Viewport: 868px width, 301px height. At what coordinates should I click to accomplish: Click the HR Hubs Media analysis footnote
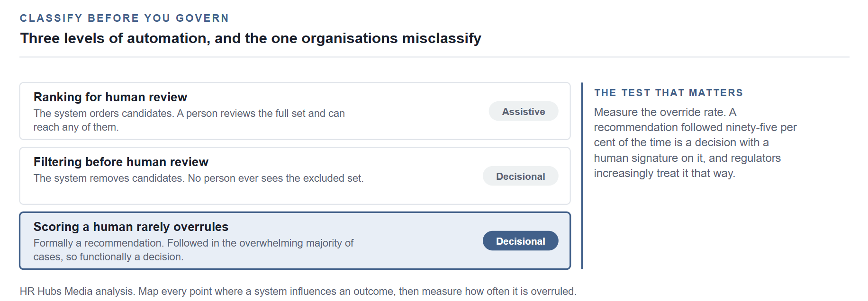tap(298, 291)
